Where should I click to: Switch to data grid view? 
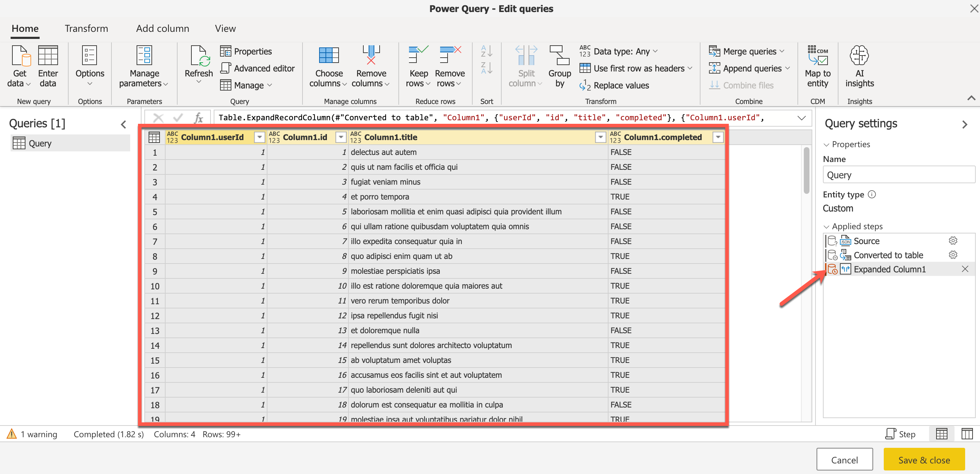point(941,434)
